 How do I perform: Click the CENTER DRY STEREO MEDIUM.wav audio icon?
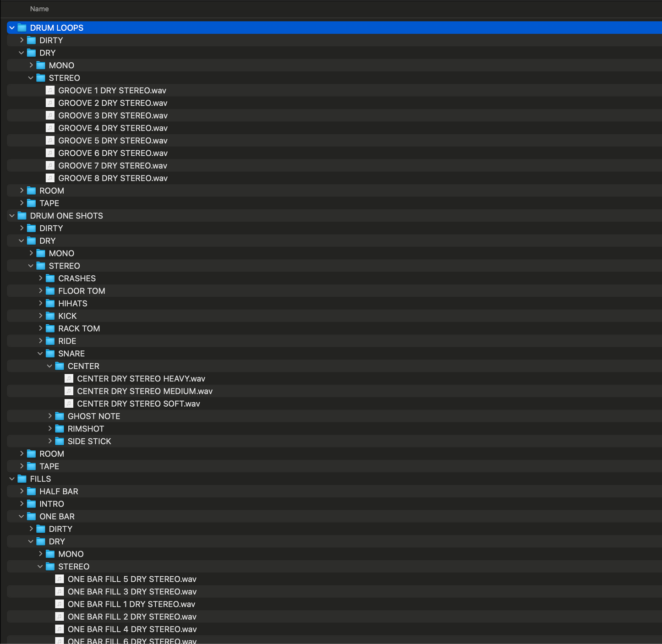click(69, 391)
